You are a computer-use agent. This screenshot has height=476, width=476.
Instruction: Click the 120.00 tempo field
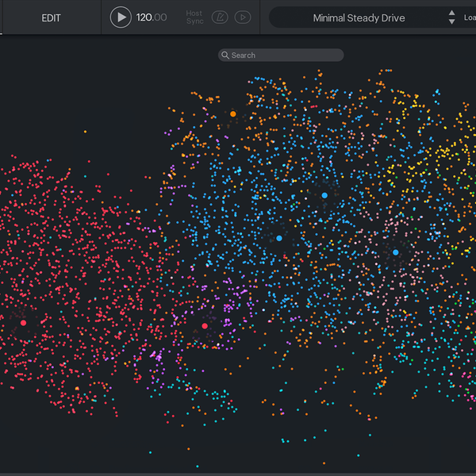[x=151, y=17]
